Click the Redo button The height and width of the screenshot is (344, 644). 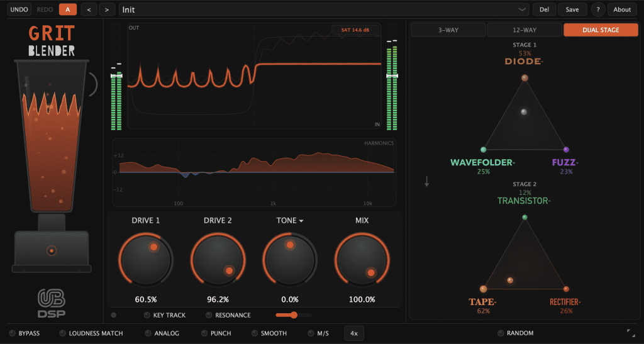pyautogui.click(x=45, y=9)
